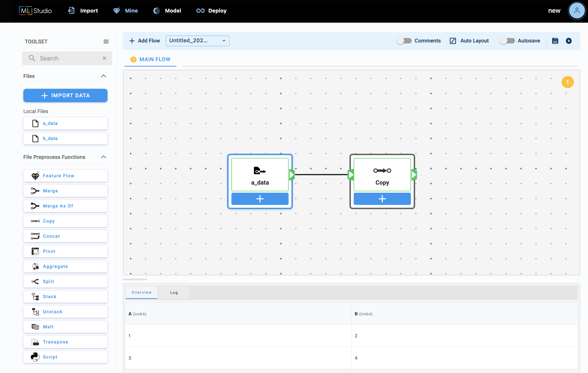Click Add Flow button
This screenshot has height=373, width=588.
(x=145, y=41)
